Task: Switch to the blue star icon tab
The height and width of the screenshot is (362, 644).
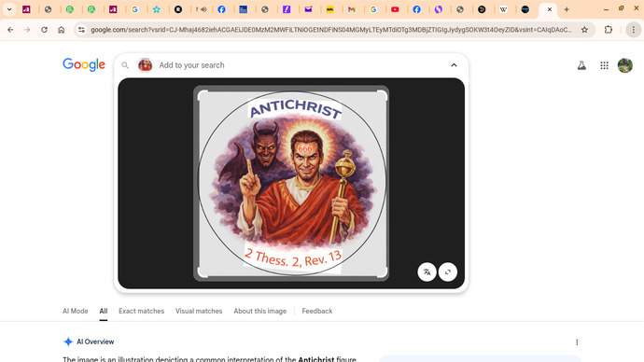Action: coord(157,9)
